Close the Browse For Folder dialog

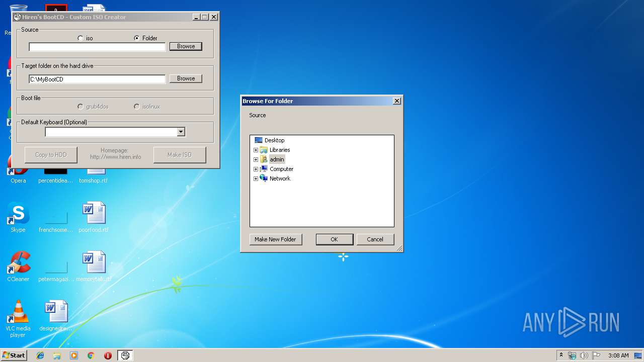coord(396,101)
